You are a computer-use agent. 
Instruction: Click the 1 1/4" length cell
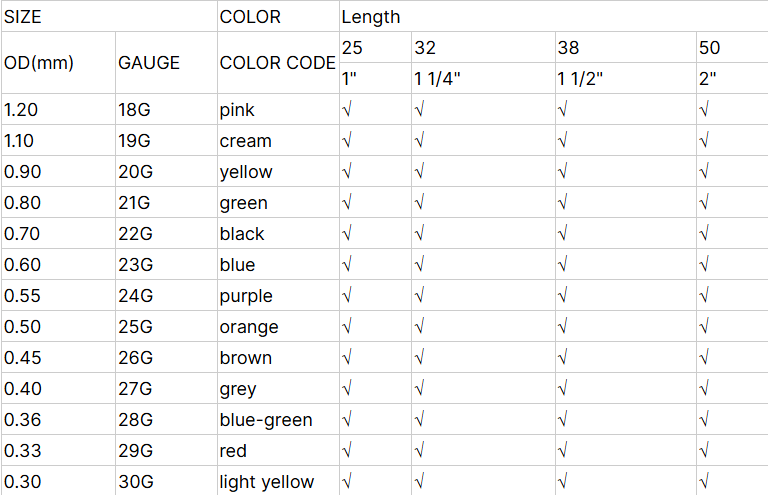coord(437,79)
